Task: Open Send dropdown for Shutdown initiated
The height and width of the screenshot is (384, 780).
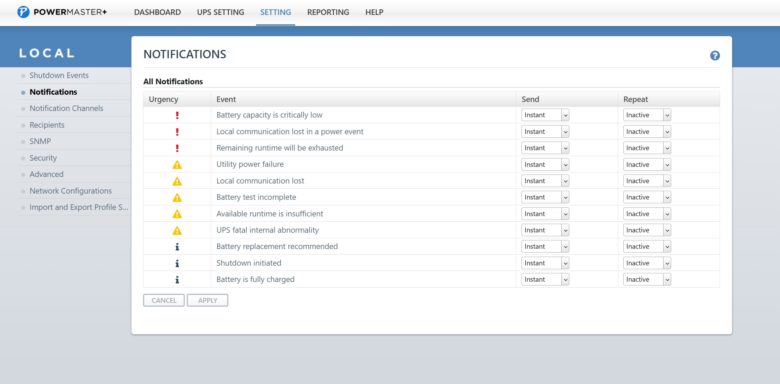Action: pyautogui.click(x=545, y=263)
